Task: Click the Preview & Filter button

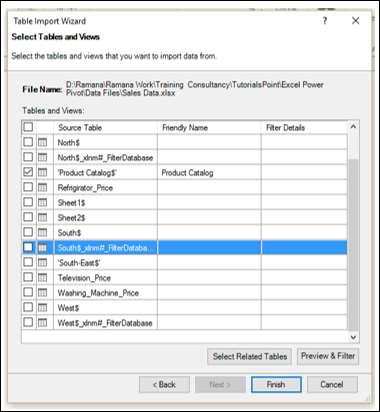Action: tap(328, 356)
